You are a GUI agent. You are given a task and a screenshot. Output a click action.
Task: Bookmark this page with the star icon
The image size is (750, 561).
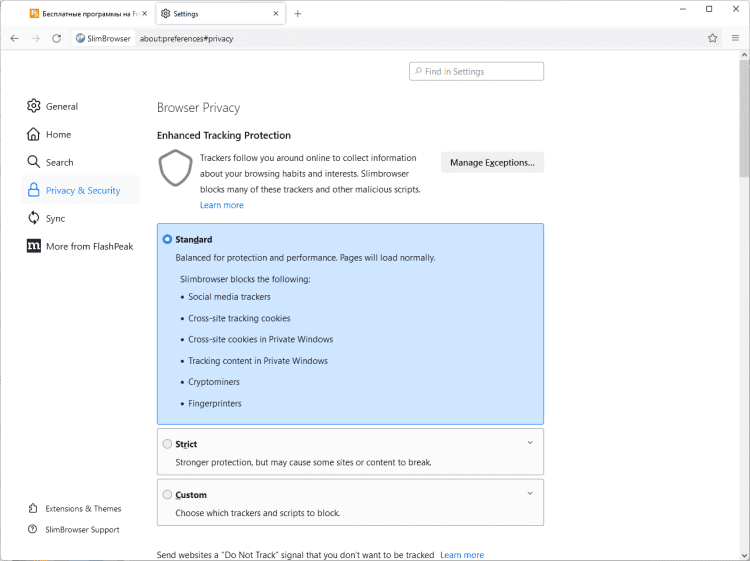tap(713, 38)
